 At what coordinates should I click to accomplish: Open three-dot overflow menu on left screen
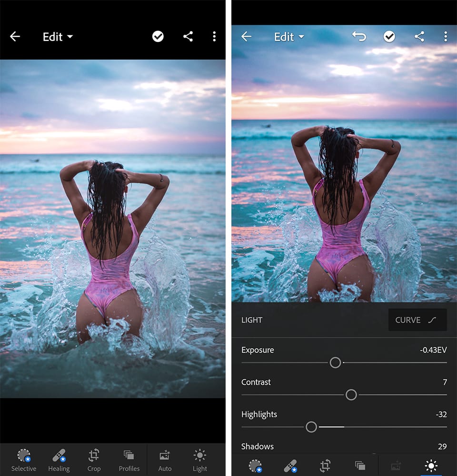214,37
